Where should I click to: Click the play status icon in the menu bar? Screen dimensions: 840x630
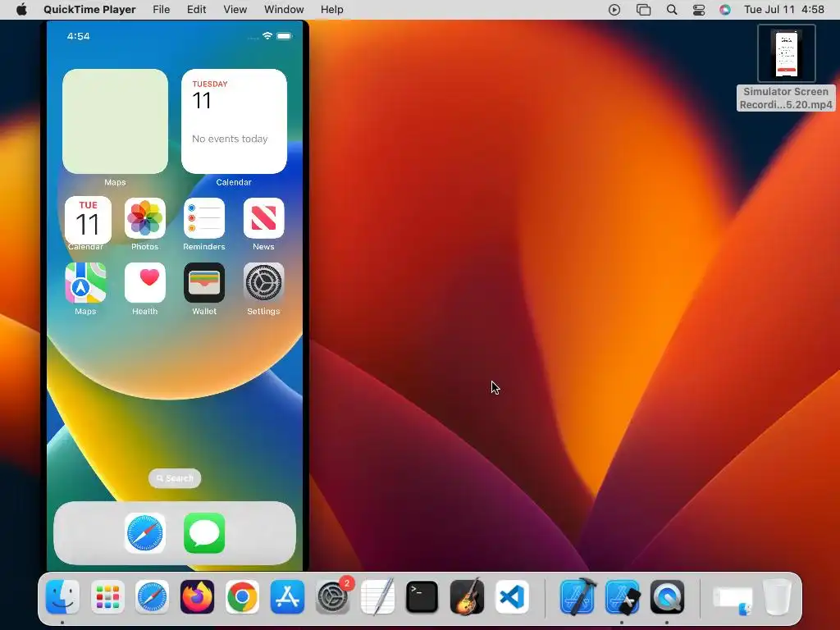point(614,10)
